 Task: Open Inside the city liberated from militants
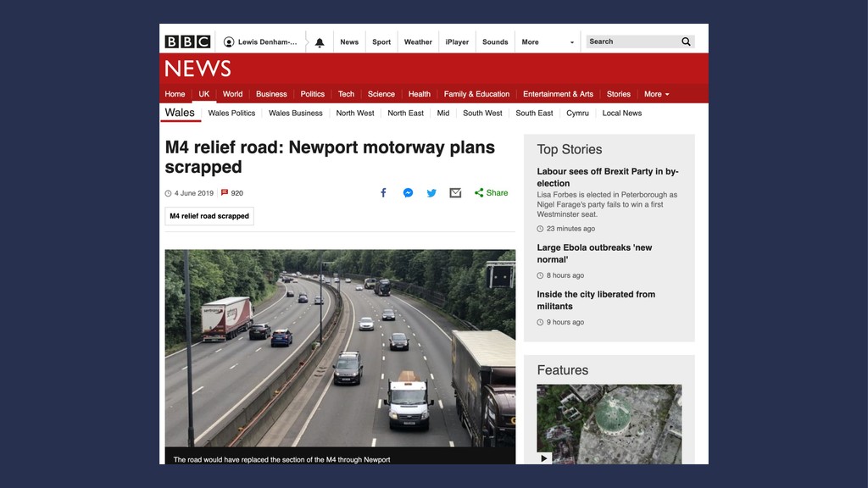596,300
